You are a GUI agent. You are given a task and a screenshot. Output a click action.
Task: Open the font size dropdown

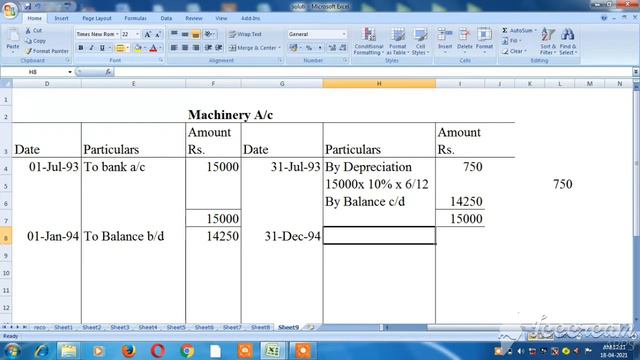137,34
